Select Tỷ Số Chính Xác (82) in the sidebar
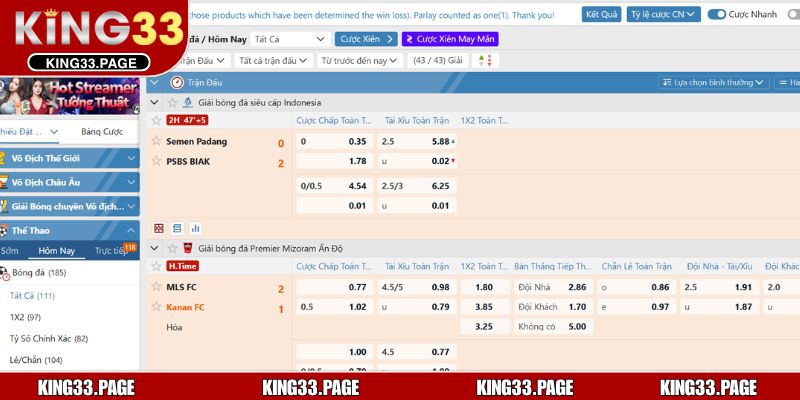 tap(48, 339)
